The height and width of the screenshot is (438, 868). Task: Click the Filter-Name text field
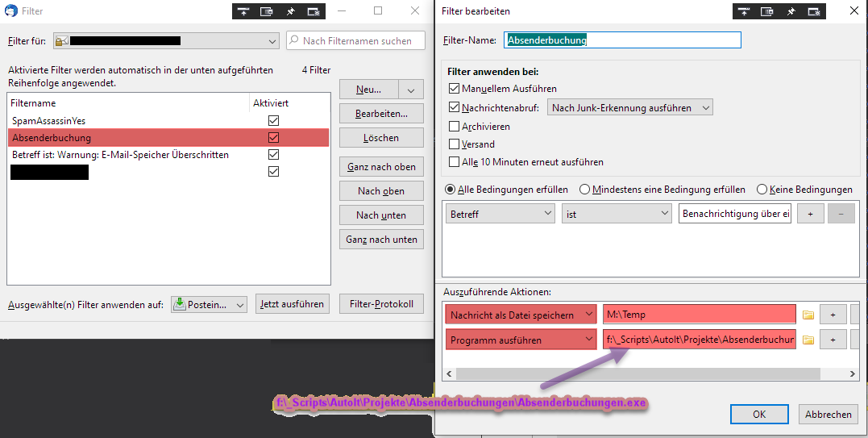point(621,40)
